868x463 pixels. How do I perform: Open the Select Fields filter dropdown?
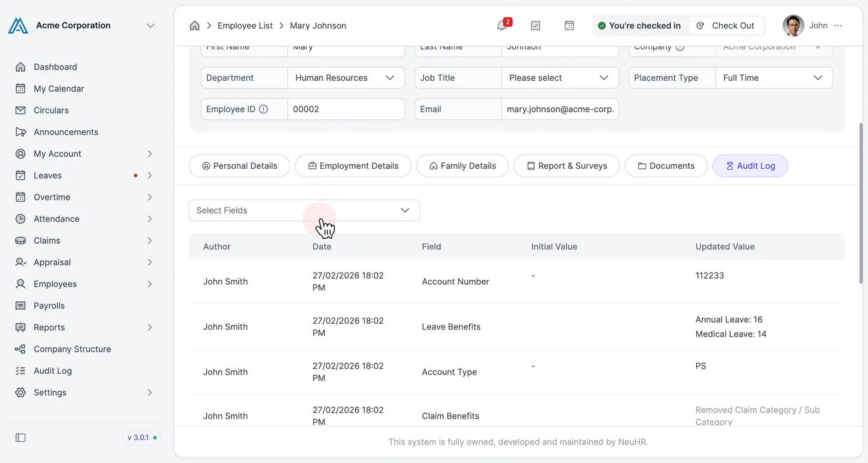pos(304,210)
